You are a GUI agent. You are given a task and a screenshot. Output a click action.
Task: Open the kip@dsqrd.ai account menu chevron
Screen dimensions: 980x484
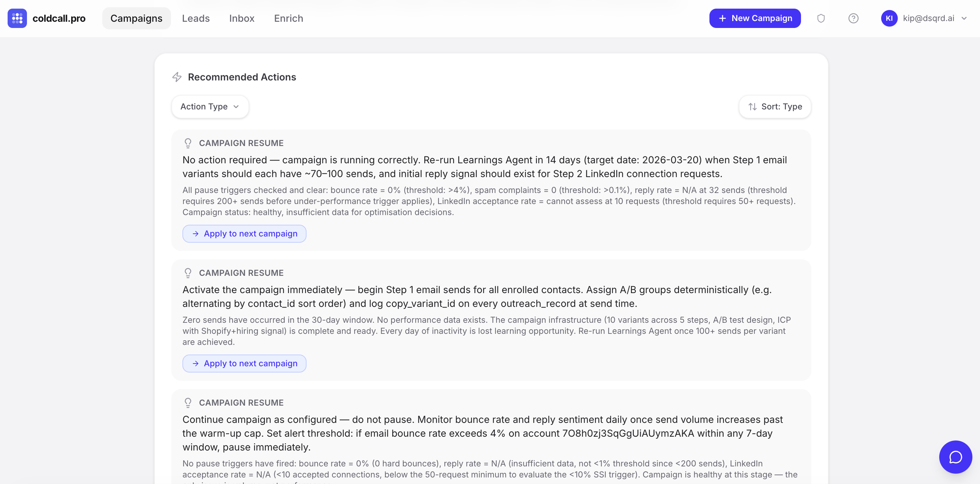964,18
